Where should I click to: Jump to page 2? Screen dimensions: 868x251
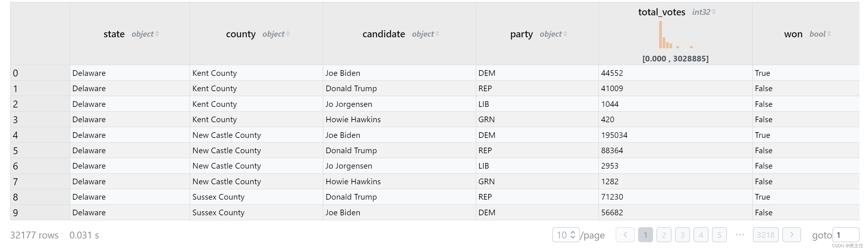pyautogui.click(x=664, y=235)
